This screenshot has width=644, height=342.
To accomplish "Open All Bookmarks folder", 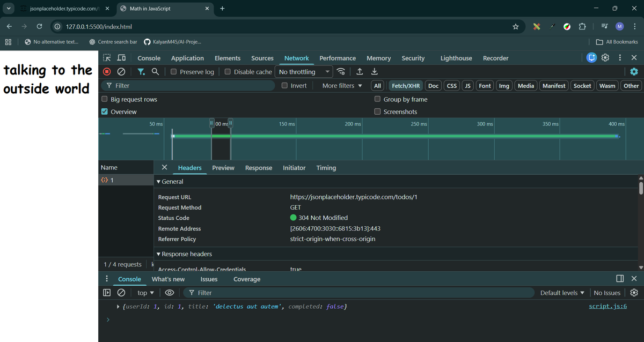I will pyautogui.click(x=617, y=42).
